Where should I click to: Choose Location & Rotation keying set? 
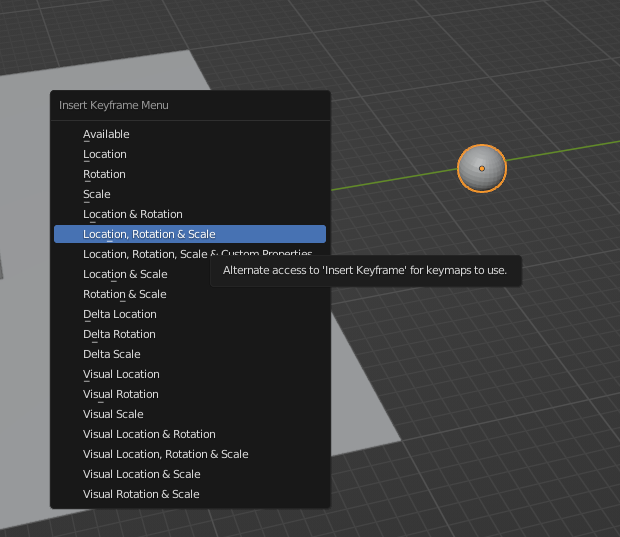[190, 214]
